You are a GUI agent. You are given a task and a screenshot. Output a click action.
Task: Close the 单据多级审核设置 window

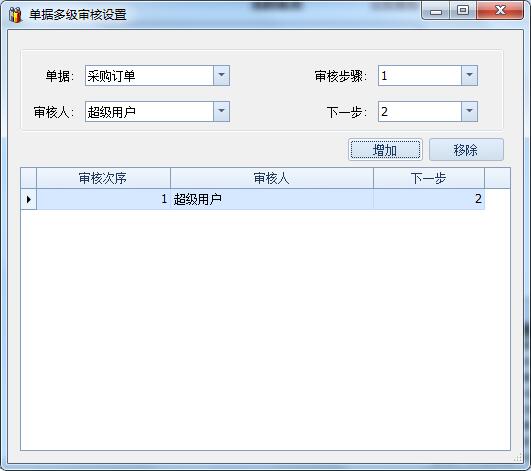pyautogui.click(x=500, y=11)
